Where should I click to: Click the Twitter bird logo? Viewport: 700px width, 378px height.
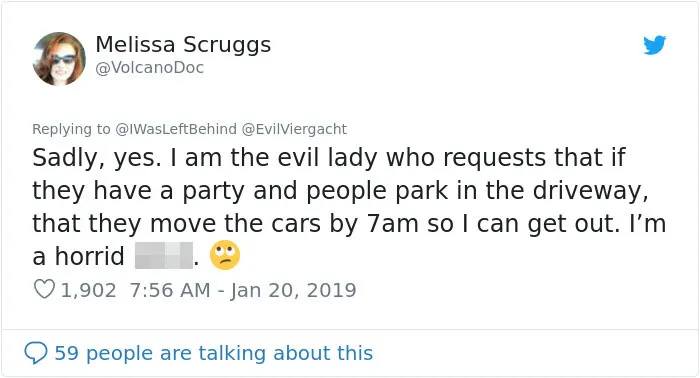tap(654, 45)
